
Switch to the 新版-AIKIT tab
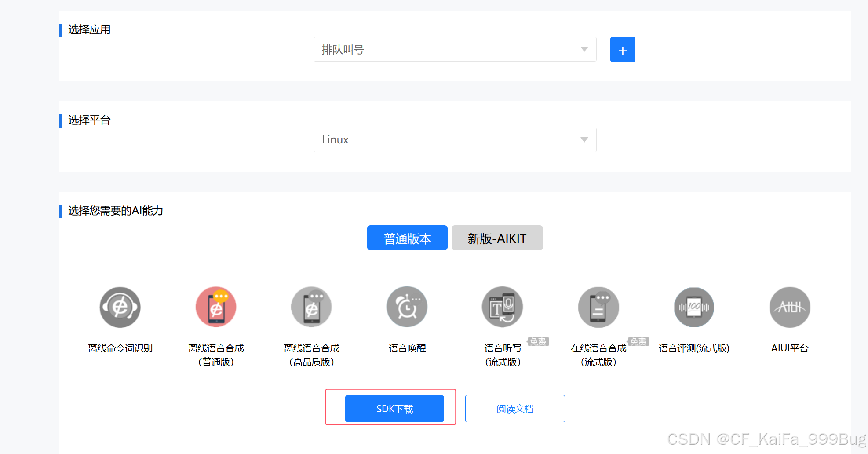point(497,238)
